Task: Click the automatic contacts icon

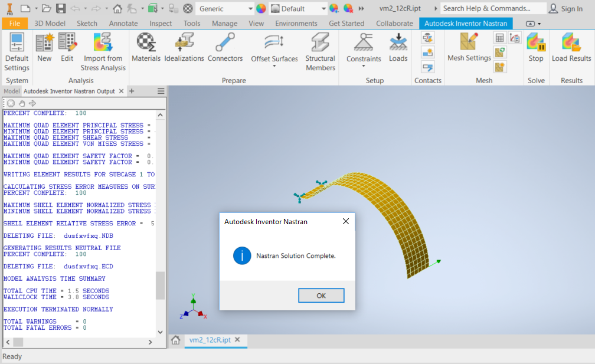Action: point(427,38)
